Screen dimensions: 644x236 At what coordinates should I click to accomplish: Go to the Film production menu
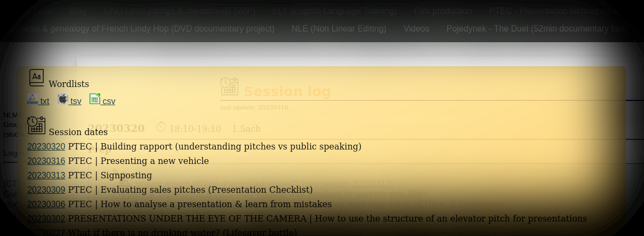[x=442, y=11]
